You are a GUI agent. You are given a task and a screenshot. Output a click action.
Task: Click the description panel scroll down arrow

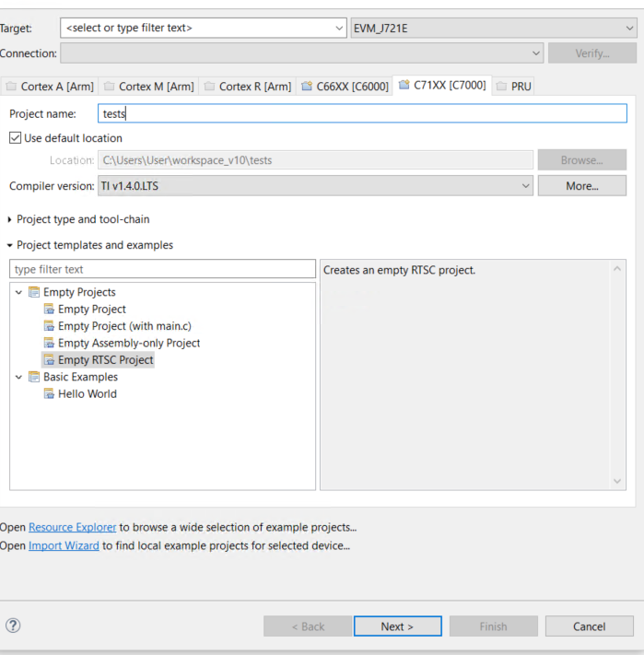(x=618, y=481)
